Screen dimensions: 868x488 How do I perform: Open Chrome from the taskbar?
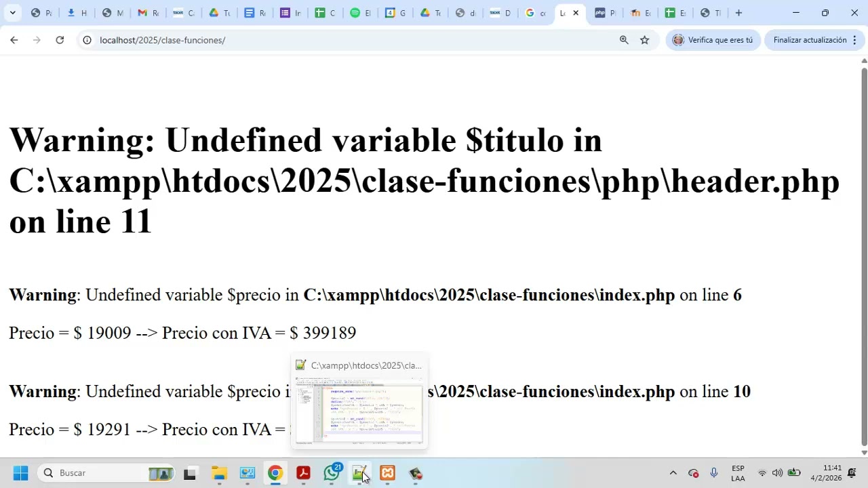point(275,473)
